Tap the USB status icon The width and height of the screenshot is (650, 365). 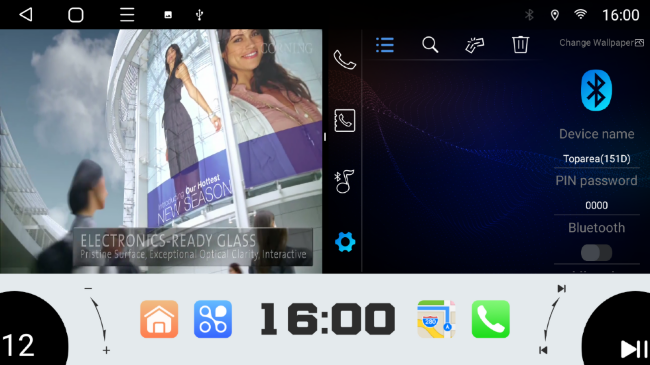coord(199,15)
